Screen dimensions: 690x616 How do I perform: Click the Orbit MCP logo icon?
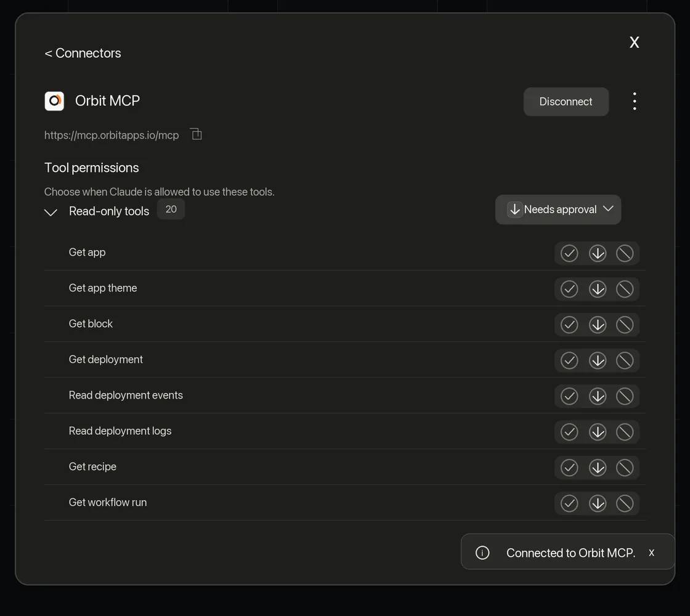[54, 101]
